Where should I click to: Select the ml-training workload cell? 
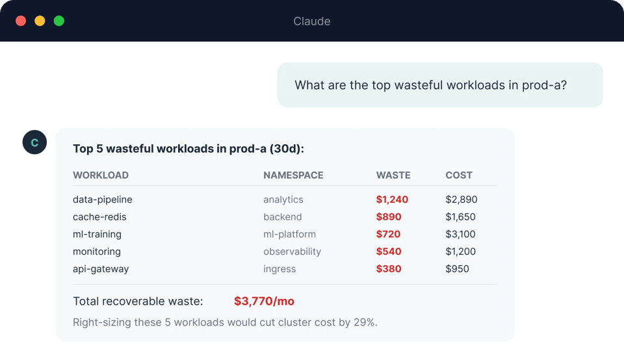coord(97,234)
